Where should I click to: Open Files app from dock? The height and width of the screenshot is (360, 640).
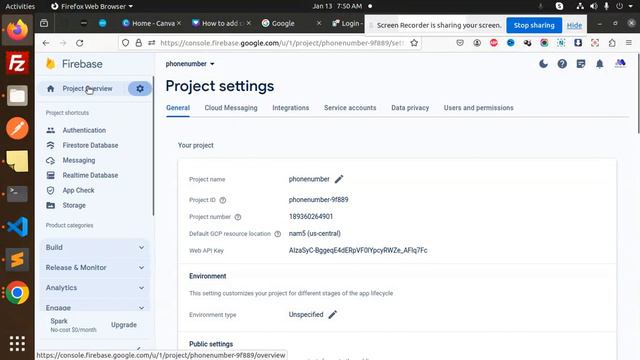[17, 96]
